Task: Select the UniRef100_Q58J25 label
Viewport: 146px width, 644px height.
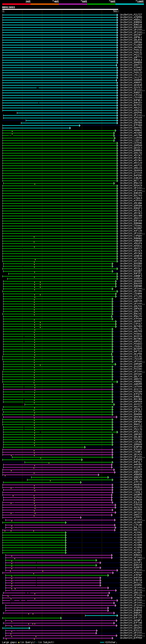Action: pos(131,593)
